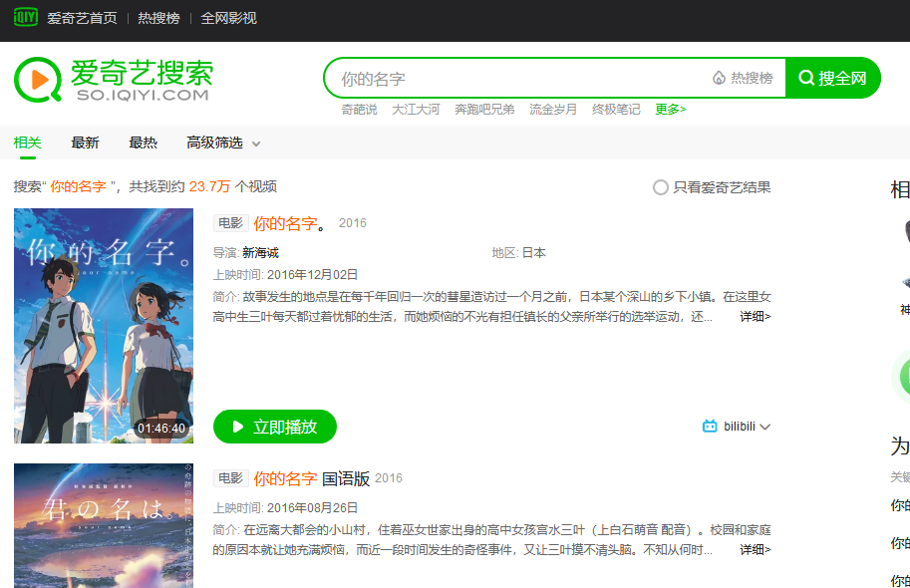Click hot keyword 大江大河

point(416,109)
